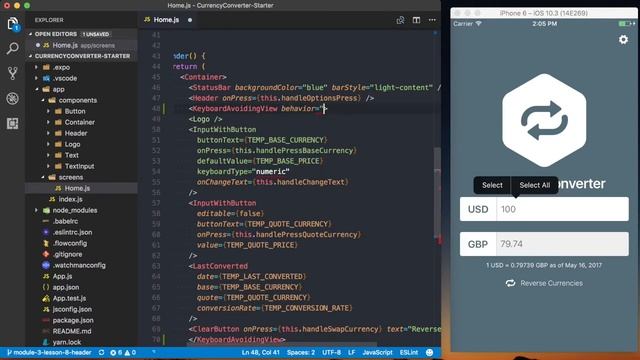
Task: Open the .flowconfig file
Action: coord(69,243)
